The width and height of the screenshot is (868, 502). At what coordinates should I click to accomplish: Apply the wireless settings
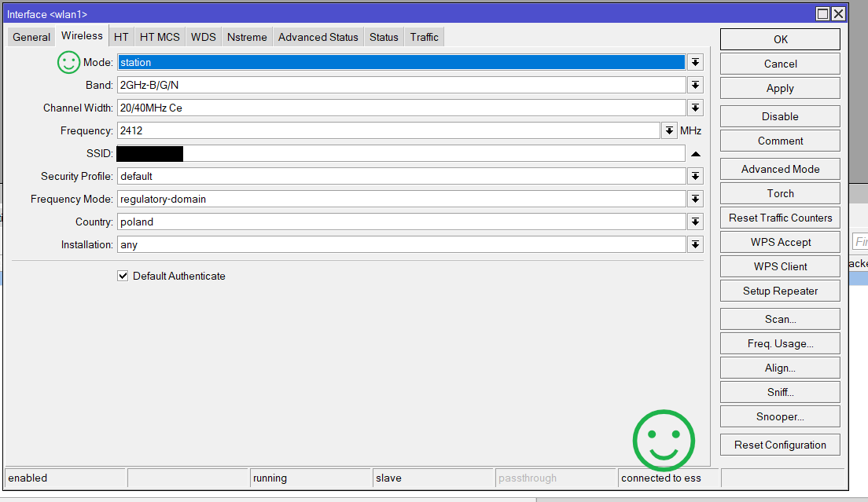click(780, 89)
